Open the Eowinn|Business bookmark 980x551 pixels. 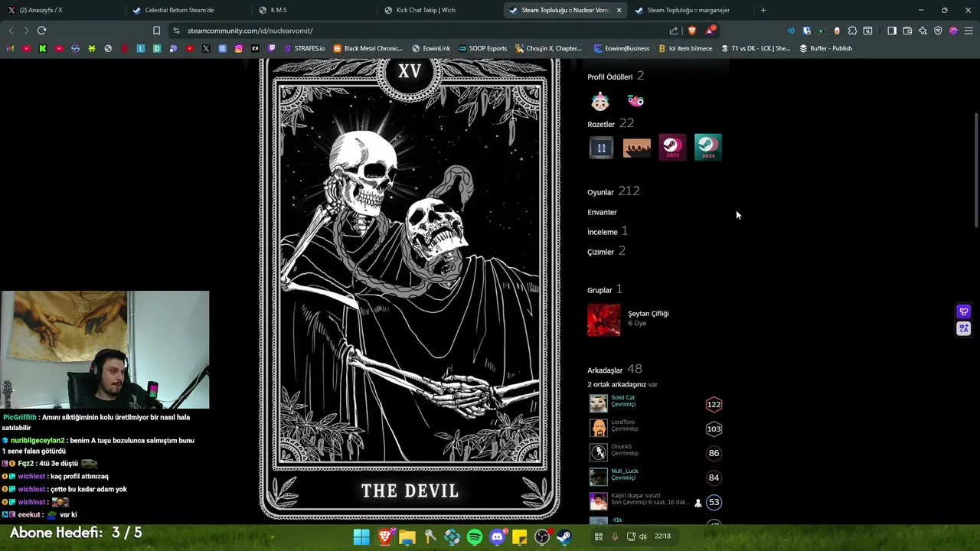[622, 48]
